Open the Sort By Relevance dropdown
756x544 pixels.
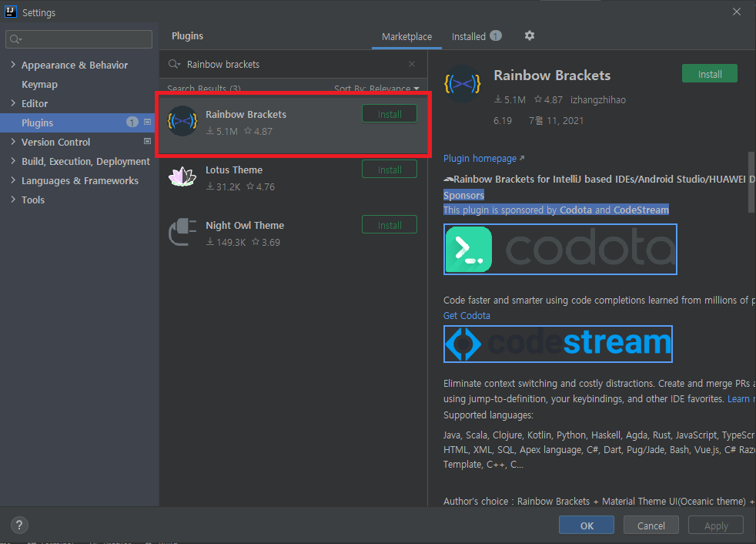(376, 89)
